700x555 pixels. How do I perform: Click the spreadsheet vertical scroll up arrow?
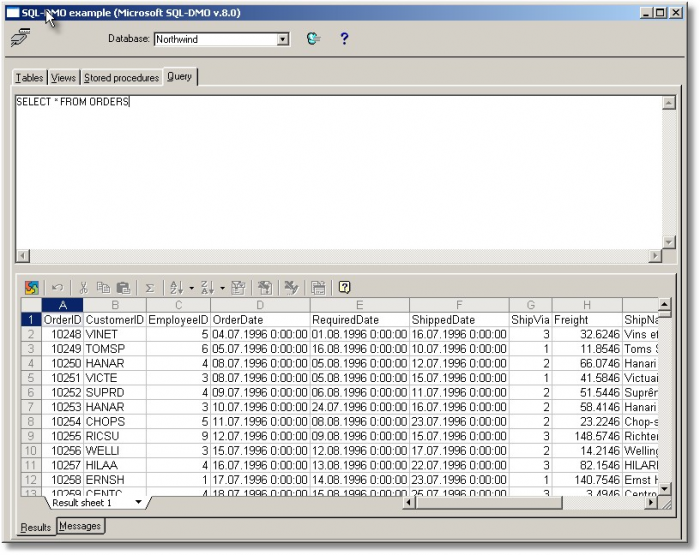point(664,305)
